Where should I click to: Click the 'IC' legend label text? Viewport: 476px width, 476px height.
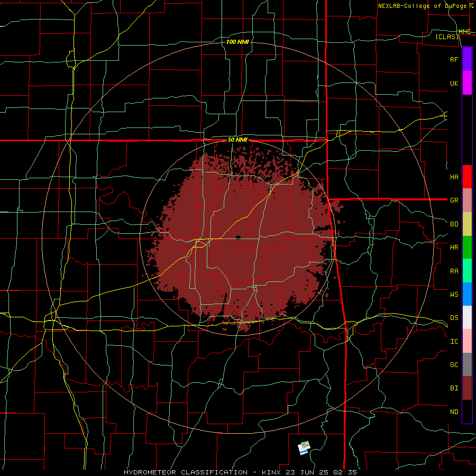[454, 342]
